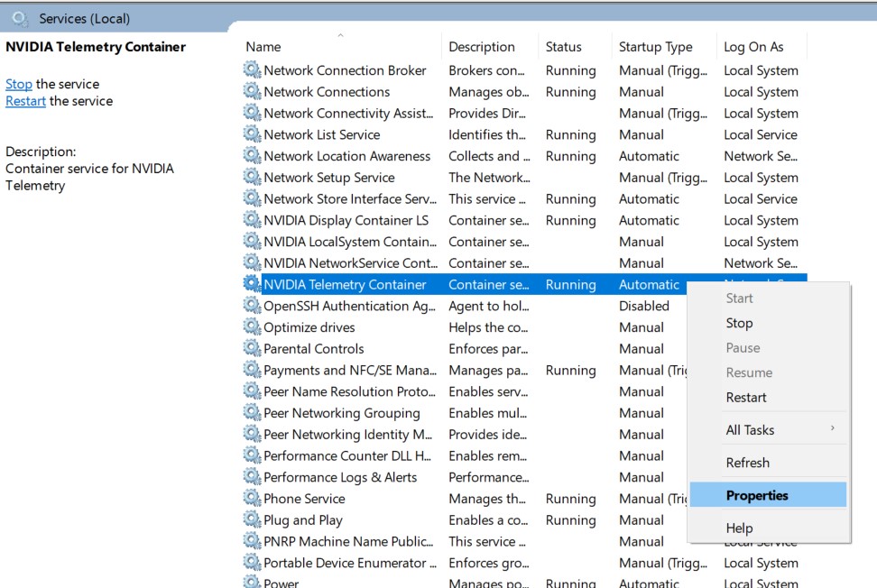Select the Parental Controls service name
877x588 pixels.
pos(314,349)
